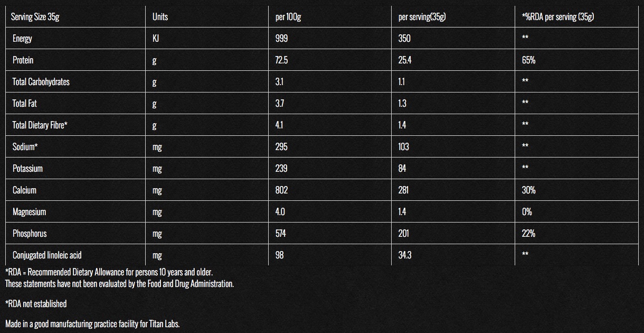Select the 999 energy per 100g value
The width and height of the screenshot is (644, 333).
point(281,39)
